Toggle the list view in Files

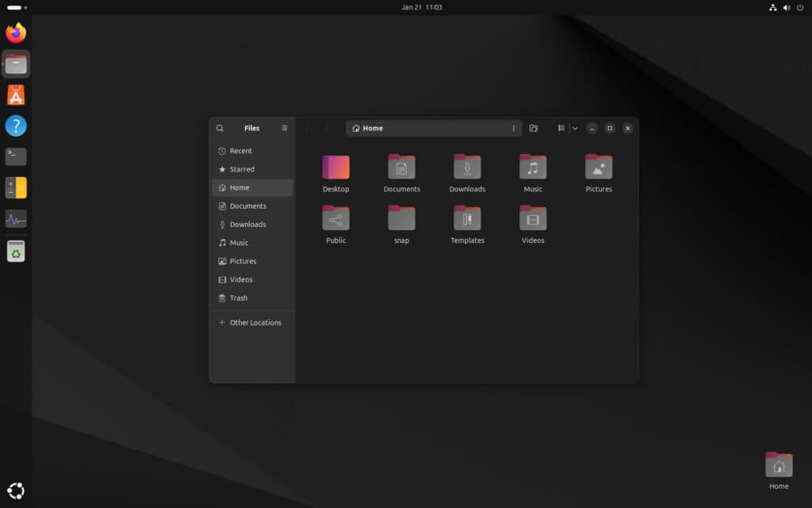(x=561, y=128)
